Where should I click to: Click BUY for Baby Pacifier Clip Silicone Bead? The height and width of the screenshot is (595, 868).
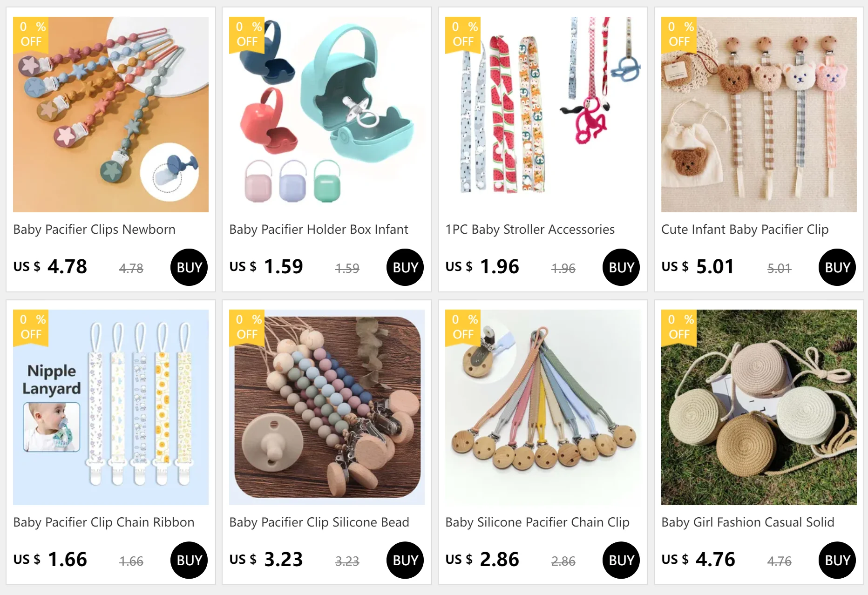click(x=405, y=560)
